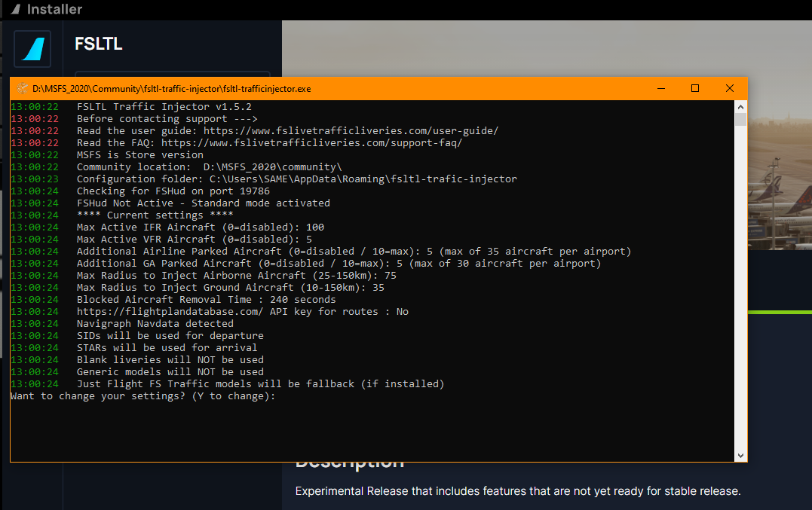The height and width of the screenshot is (510, 812).
Task: Click 'Just Flight FS Traffic models' fallback line
Action: coord(260,383)
